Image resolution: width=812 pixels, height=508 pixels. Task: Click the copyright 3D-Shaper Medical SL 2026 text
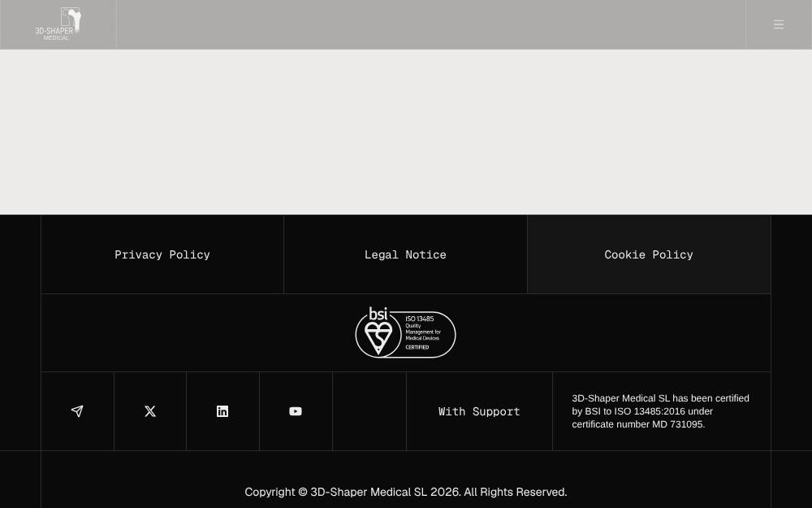click(406, 492)
